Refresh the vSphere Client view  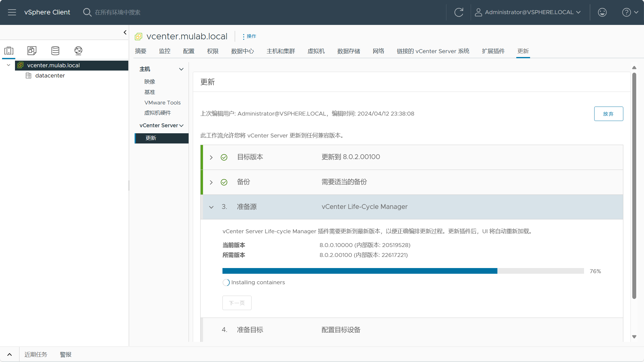pyautogui.click(x=459, y=12)
